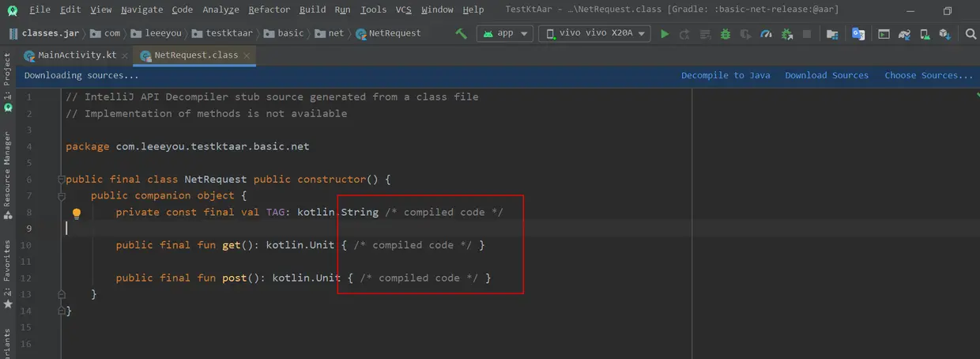The width and height of the screenshot is (980, 359).
Task: Close the NetRequest.class tab
Action: coord(247,55)
